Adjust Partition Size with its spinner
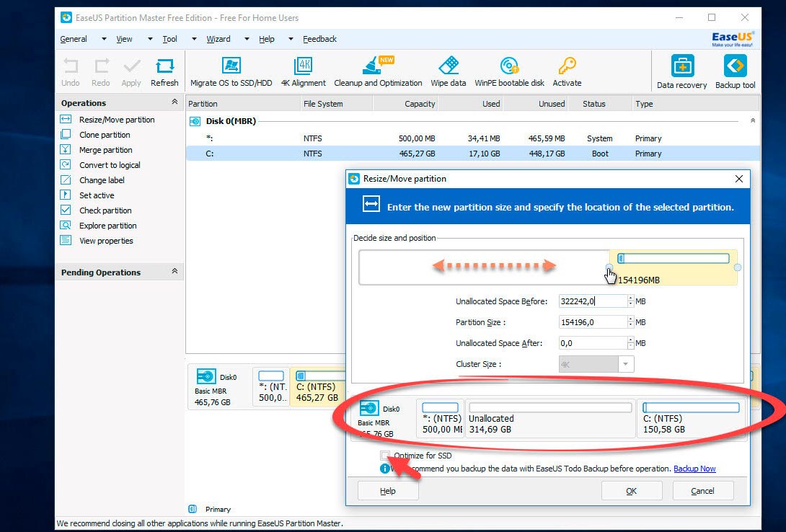Image resolution: width=786 pixels, height=532 pixels. (631, 322)
